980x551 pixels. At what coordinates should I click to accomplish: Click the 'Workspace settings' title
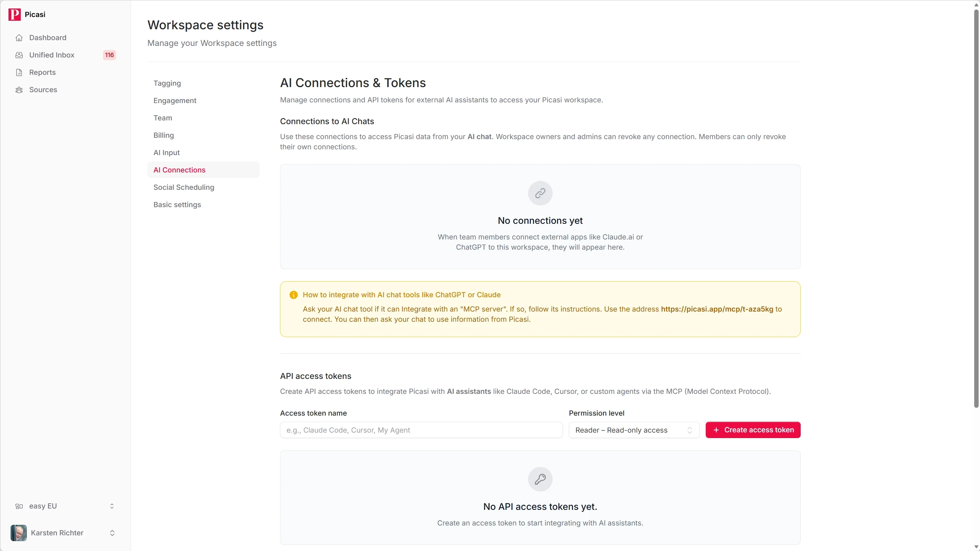pos(206,25)
